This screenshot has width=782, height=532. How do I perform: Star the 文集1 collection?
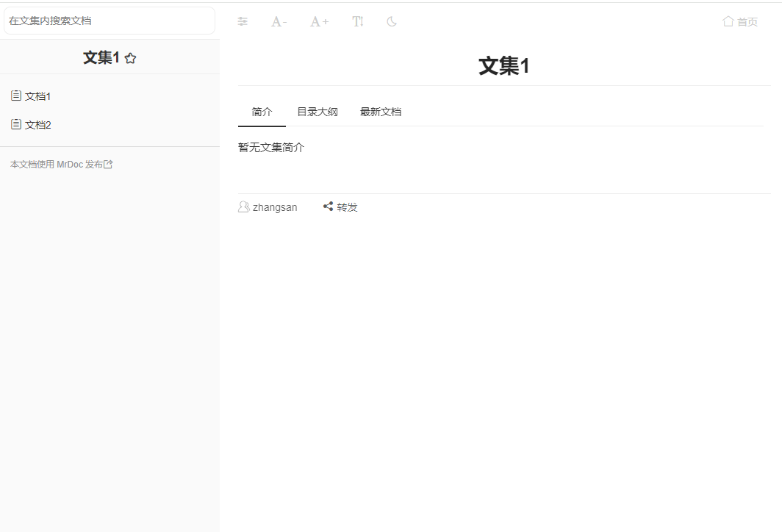[x=130, y=59]
